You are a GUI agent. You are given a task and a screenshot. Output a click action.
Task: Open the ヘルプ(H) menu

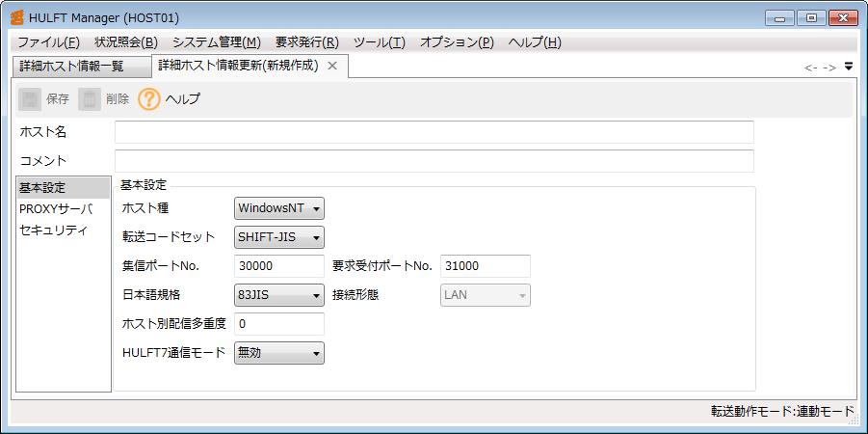pos(535,42)
